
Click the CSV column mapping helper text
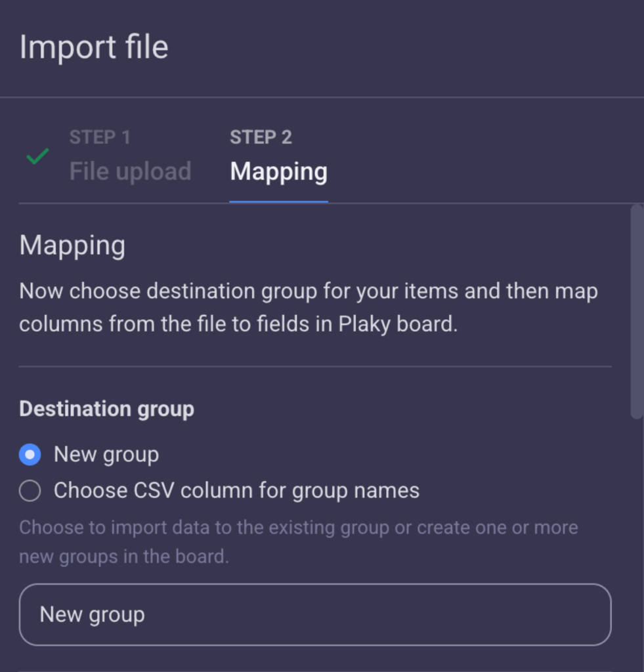[x=299, y=541]
